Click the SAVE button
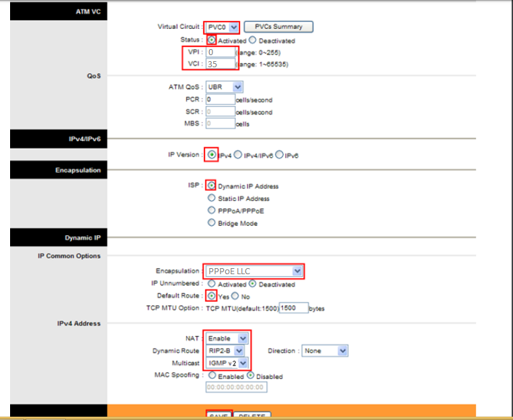Screen dimensions: 513x420 (219, 415)
